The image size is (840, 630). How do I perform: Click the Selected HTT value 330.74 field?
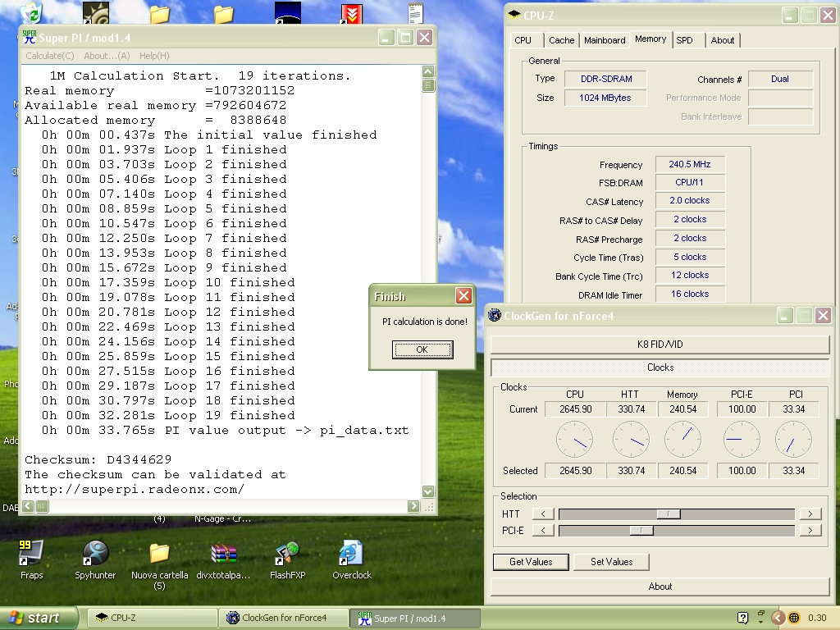(x=631, y=470)
